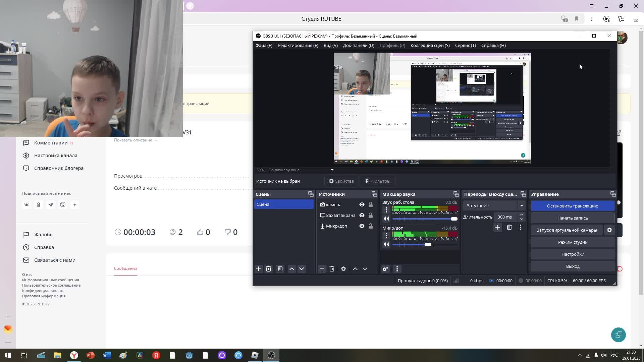Lock the Микр/доп source
Screen dimensions: 644x362
(371, 226)
